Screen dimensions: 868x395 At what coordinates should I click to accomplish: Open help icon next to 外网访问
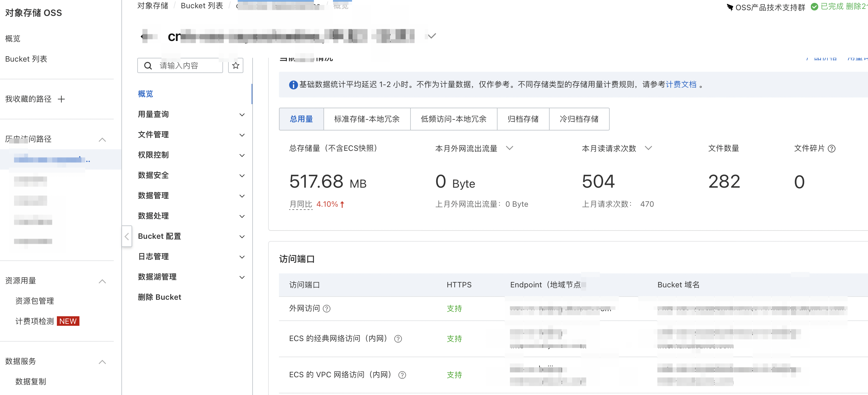click(327, 308)
